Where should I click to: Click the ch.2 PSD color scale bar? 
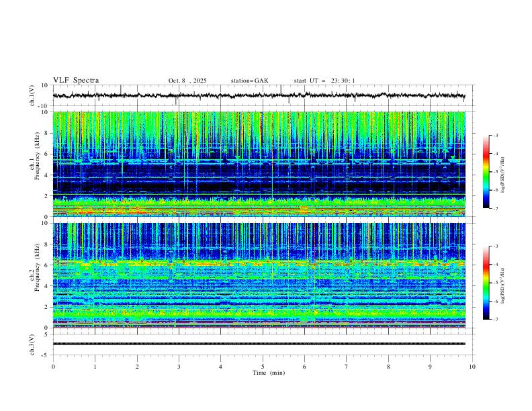(x=486, y=283)
